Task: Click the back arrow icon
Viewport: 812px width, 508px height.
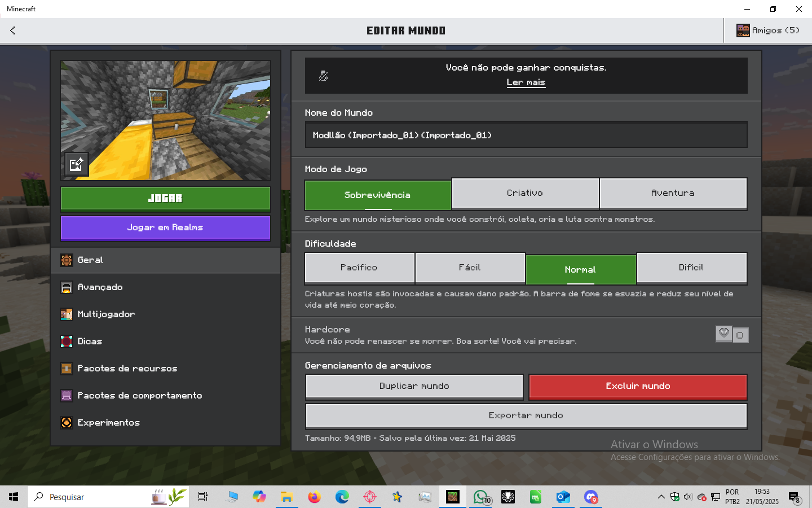Action: point(12,30)
